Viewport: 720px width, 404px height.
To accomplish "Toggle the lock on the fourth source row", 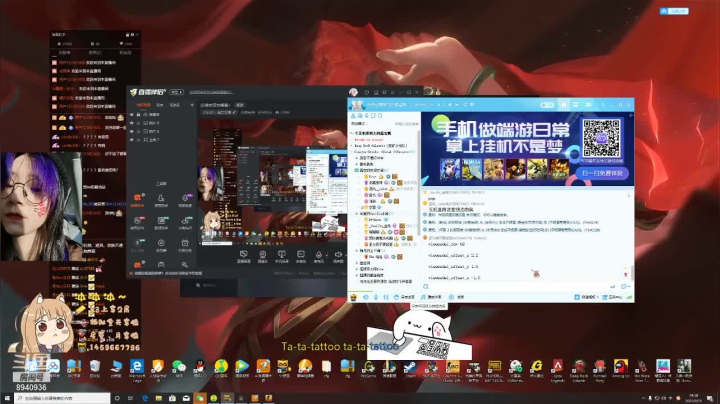I will coord(138,140).
